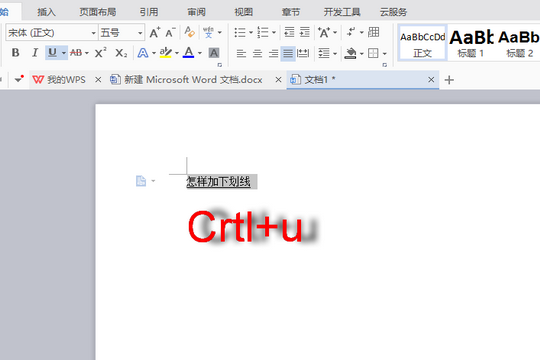Open the 章节 ribbon tab
This screenshot has height=360, width=540.
[x=291, y=12]
